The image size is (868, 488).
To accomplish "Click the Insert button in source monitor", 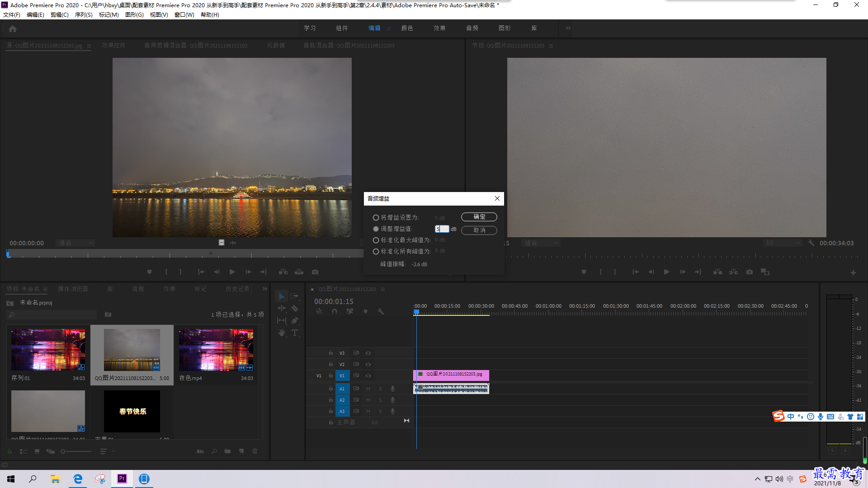I will [x=283, y=272].
